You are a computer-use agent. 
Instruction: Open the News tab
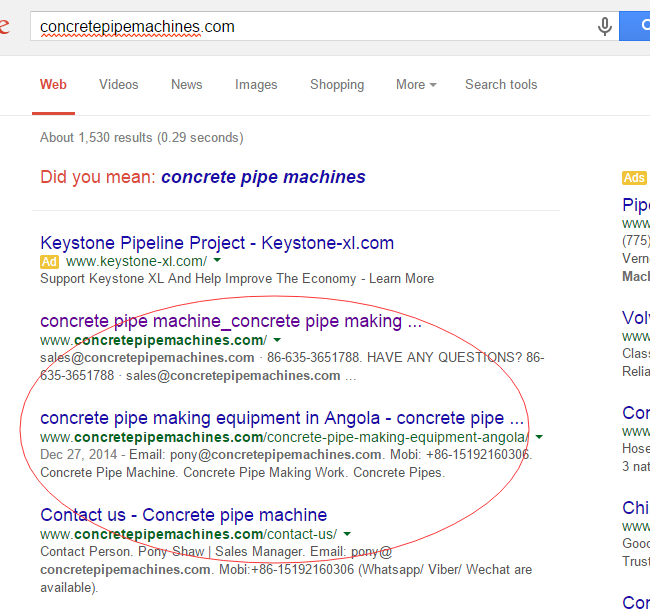(187, 85)
